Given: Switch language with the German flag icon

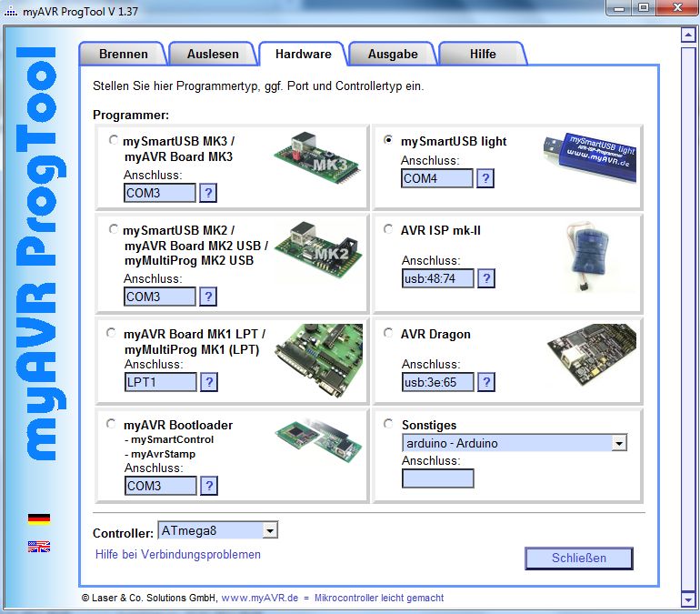Looking at the screenshot, I should pos(39,519).
